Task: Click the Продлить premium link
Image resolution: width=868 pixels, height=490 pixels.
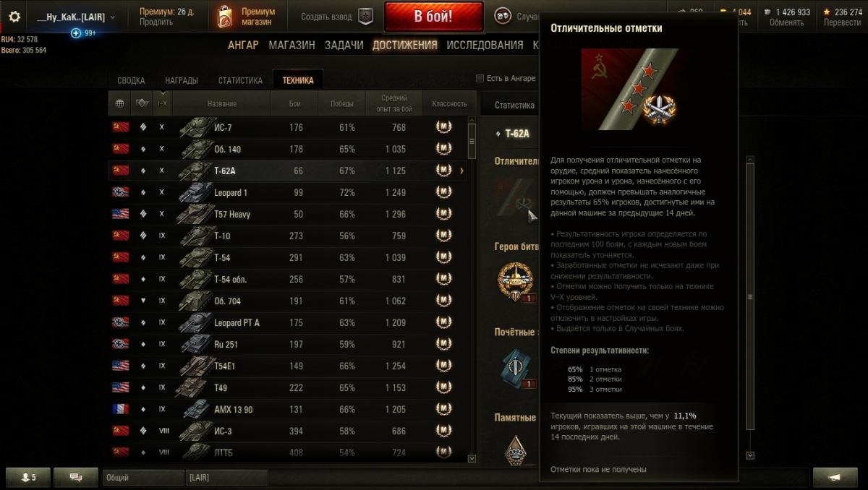Action: click(156, 22)
